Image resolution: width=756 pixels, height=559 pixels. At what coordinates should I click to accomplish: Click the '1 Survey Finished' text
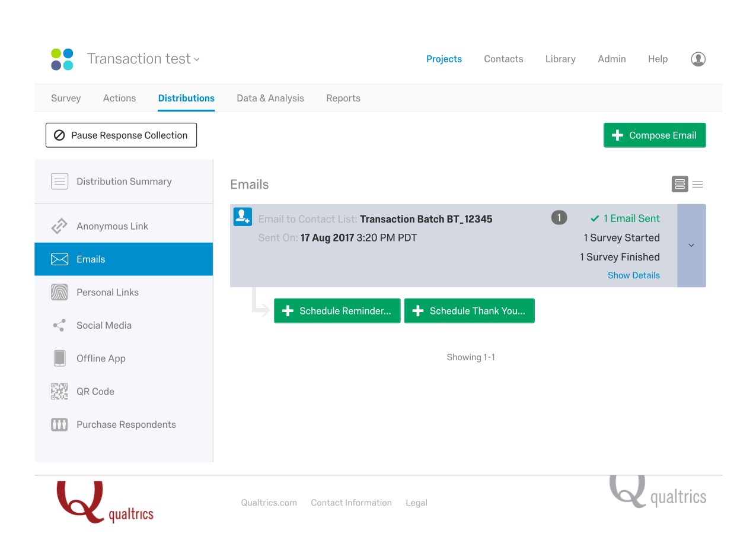point(620,257)
